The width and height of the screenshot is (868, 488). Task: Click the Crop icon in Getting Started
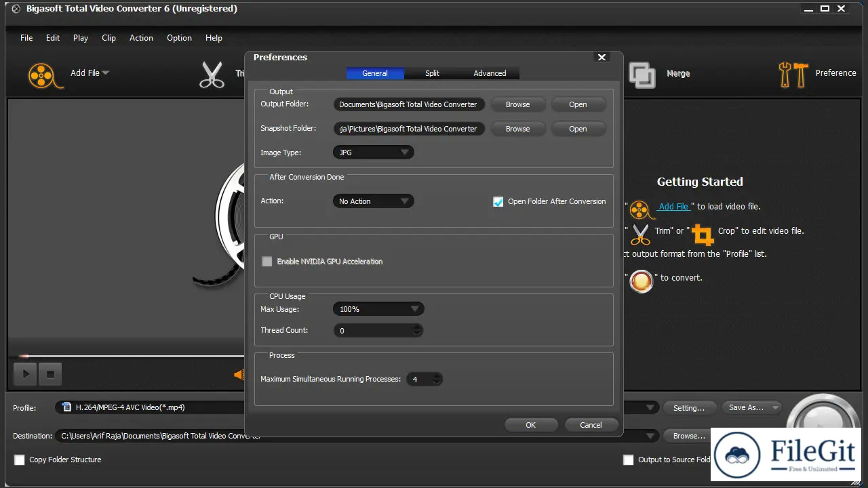click(703, 235)
